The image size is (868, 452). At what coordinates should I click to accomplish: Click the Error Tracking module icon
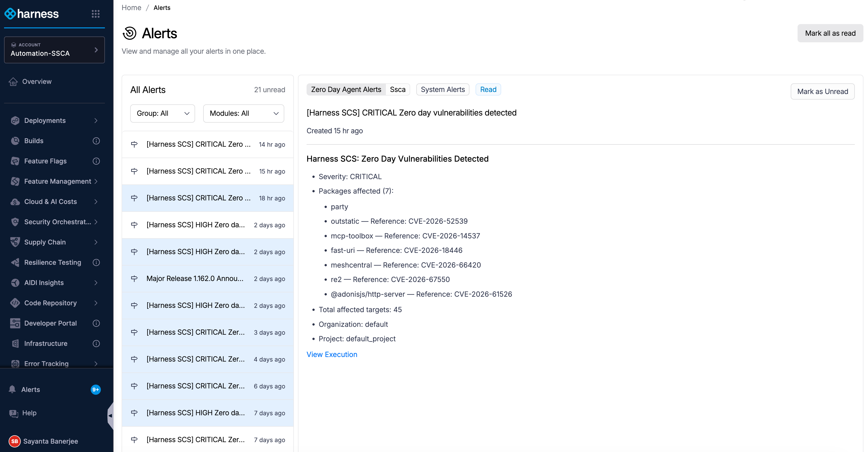(15, 364)
